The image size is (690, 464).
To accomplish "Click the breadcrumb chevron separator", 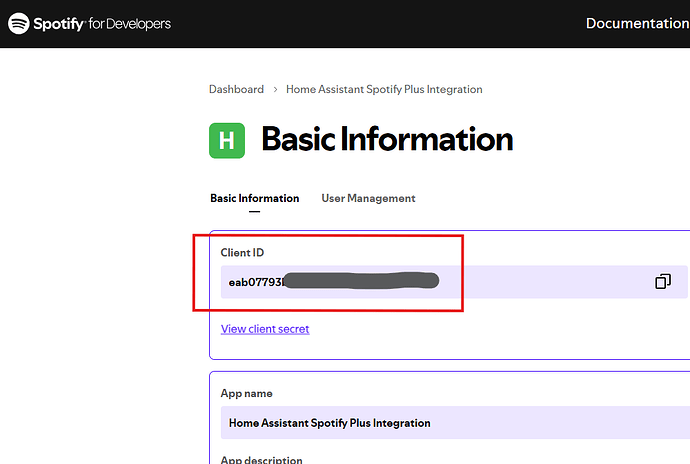I will [x=275, y=89].
